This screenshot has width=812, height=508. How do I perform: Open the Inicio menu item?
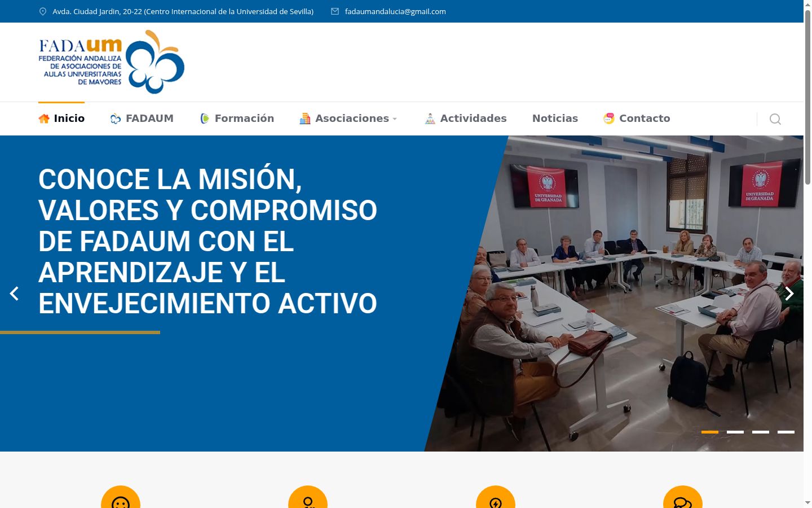tap(61, 119)
